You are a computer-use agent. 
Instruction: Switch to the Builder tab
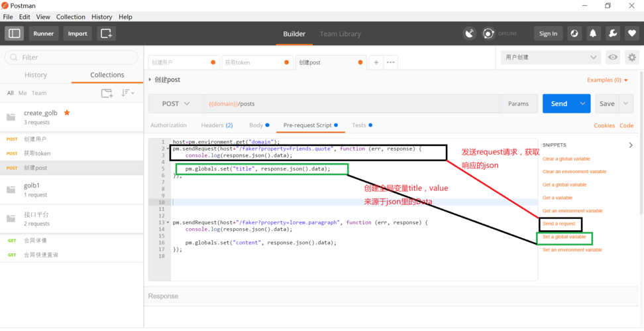pos(294,34)
